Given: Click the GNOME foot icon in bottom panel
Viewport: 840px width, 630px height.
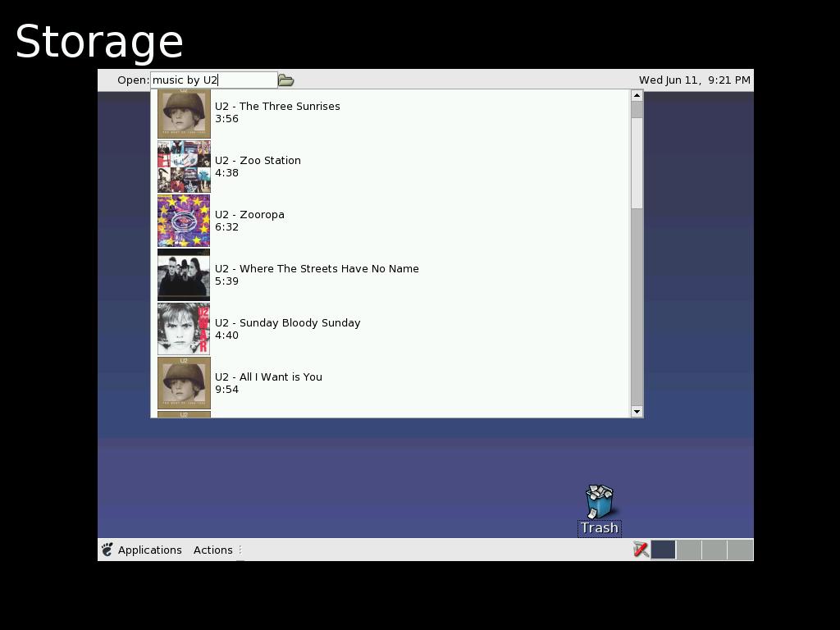Looking at the screenshot, I should tap(107, 550).
